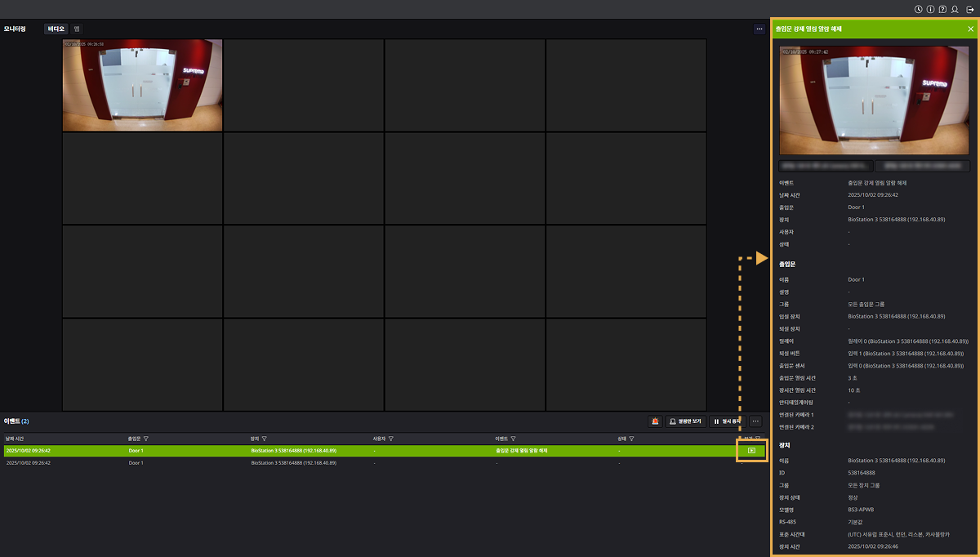Open the info icon in top bar
Viewport: 980px width, 557px height.
[x=931, y=9]
